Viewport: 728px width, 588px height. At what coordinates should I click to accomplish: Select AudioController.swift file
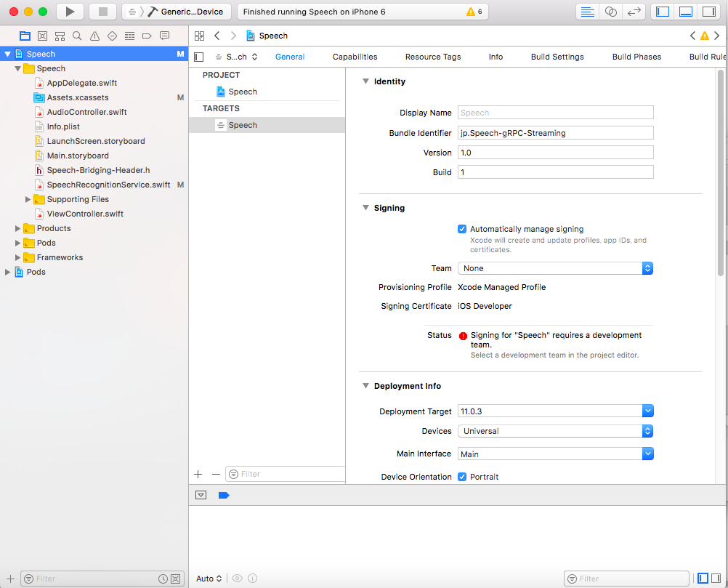point(86,112)
